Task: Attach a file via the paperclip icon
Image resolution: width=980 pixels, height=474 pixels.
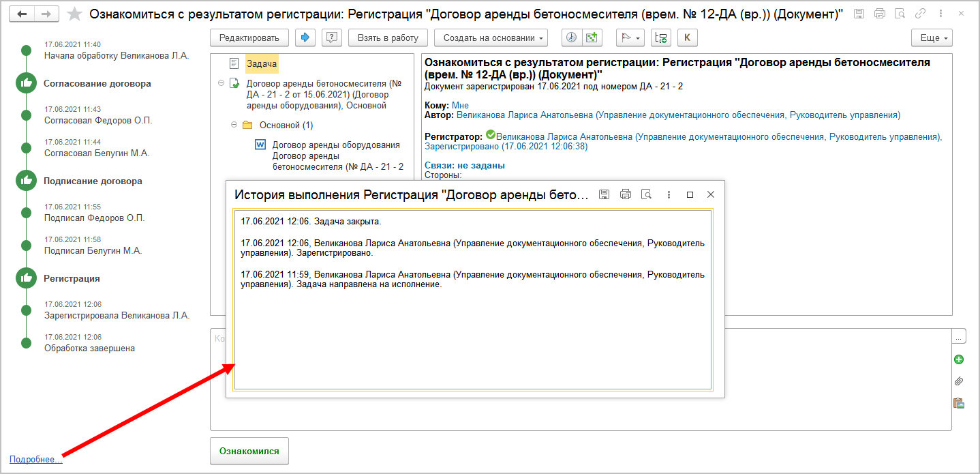Action: click(959, 381)
